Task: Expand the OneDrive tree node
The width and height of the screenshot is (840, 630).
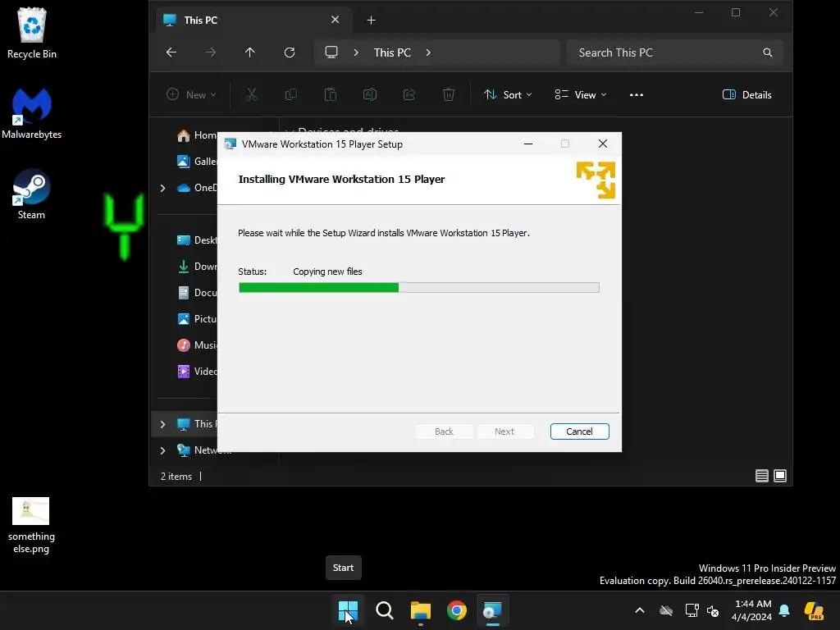Action: [x=163, y=188]
